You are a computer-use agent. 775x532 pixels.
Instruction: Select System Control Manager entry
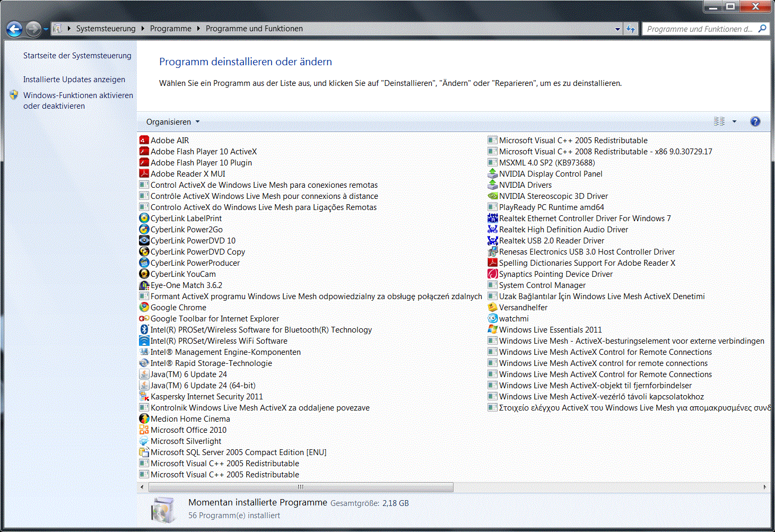coord(537,285)
